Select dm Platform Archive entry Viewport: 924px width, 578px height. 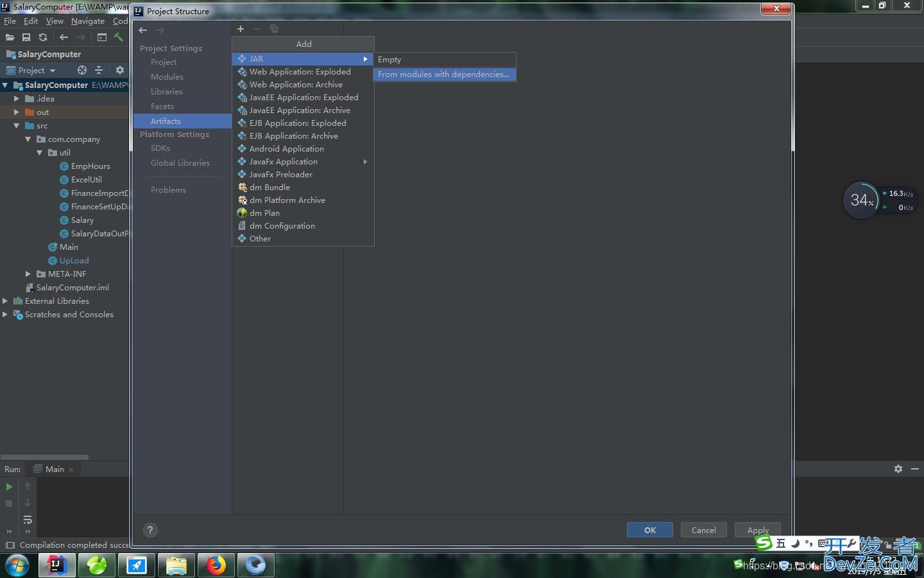[303, 200]
